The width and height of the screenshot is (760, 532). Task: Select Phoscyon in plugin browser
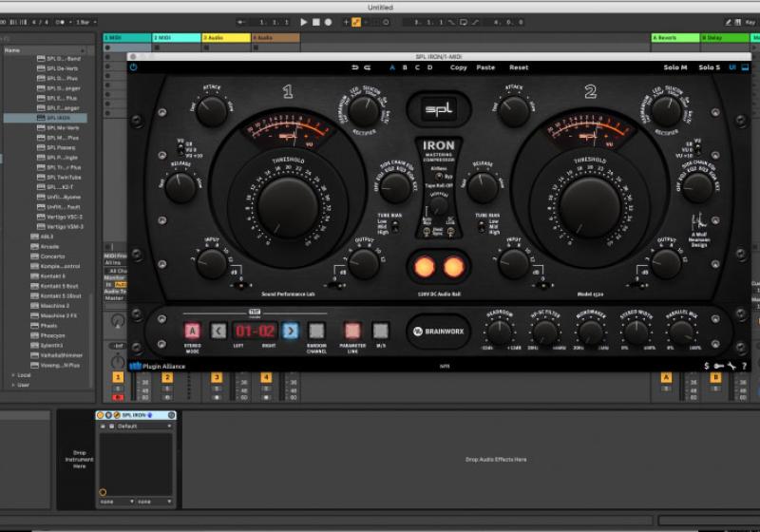(48, 335)
